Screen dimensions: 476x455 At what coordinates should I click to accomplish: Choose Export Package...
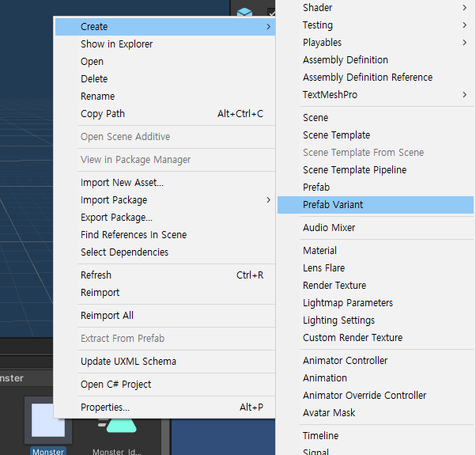coord(164,218)
